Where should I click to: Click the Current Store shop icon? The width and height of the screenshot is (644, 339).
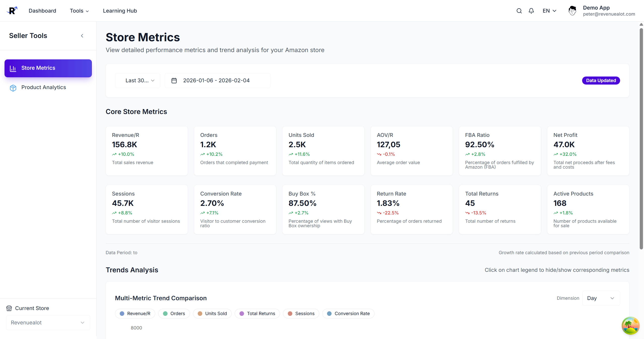[x=9, y=308]
